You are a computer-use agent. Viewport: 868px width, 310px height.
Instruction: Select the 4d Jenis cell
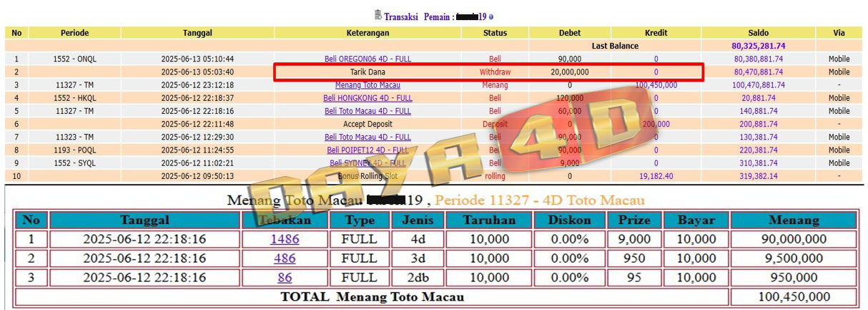(418, 239)
